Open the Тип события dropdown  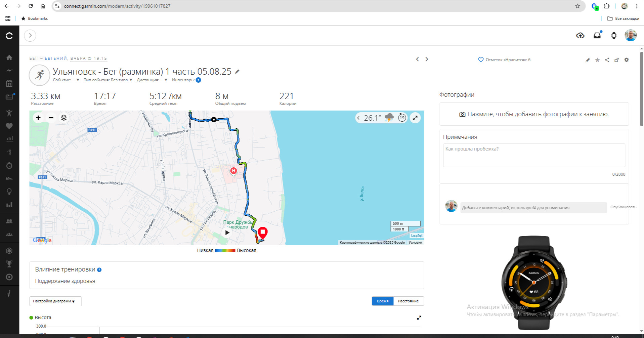108,80
